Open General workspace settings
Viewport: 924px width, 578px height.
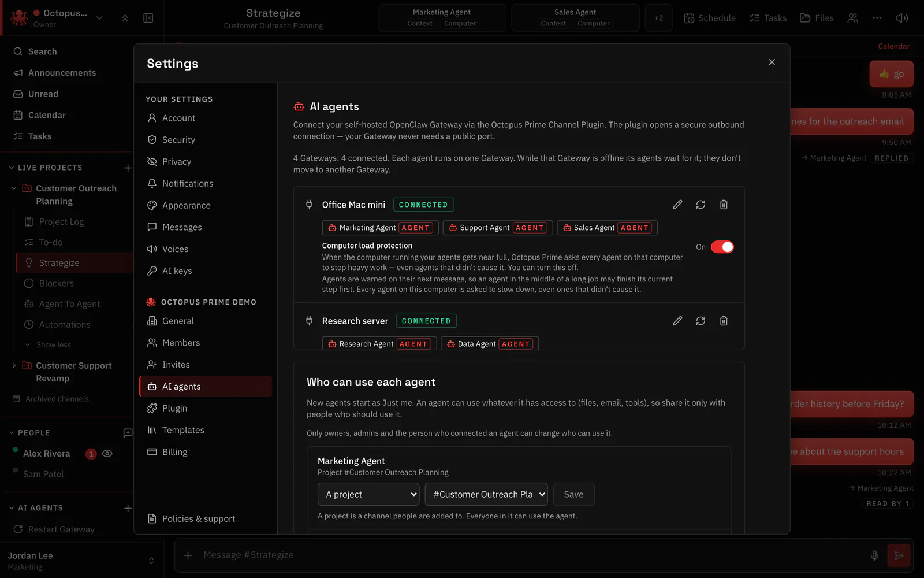[x=206, y=321]
